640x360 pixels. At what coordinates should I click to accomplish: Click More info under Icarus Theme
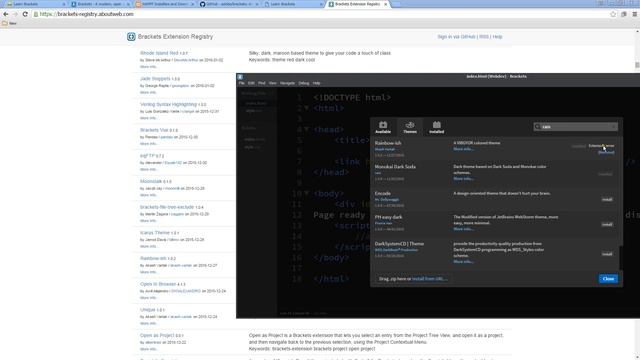click(x=149, y=247)
